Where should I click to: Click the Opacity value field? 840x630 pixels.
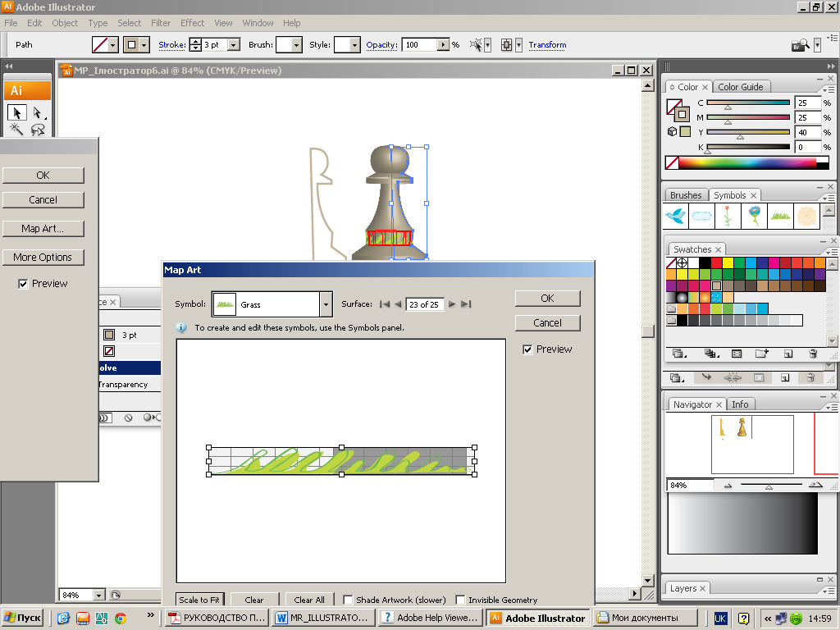[x=419, y=44]
